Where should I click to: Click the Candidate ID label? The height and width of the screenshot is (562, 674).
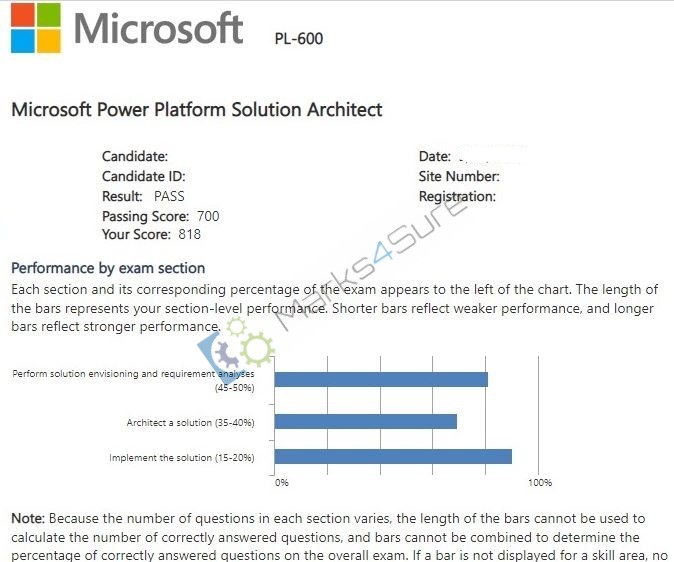tap(144, 176)
